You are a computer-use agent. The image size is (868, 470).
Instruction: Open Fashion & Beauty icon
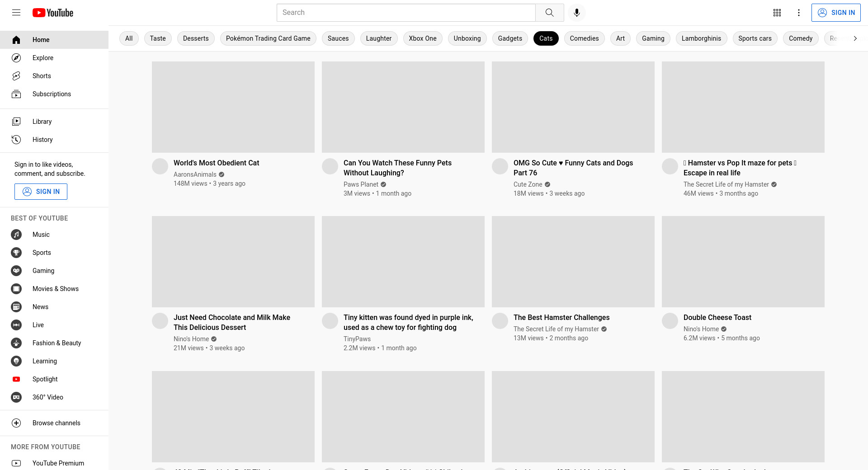click(x=16, y=343)
